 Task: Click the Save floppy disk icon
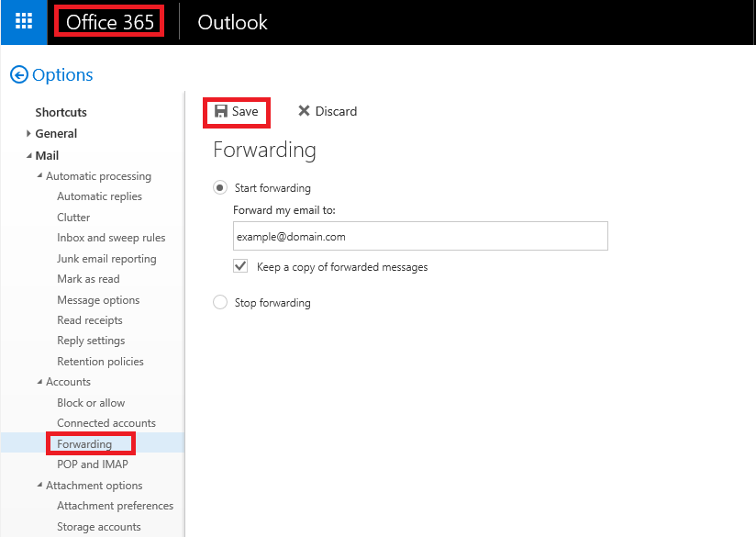pyautogui.click(x=221, y=111)
